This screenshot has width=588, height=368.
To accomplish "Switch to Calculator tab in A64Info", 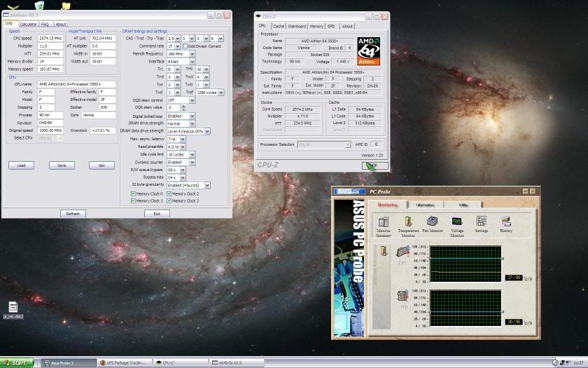I will pos(29,24).
